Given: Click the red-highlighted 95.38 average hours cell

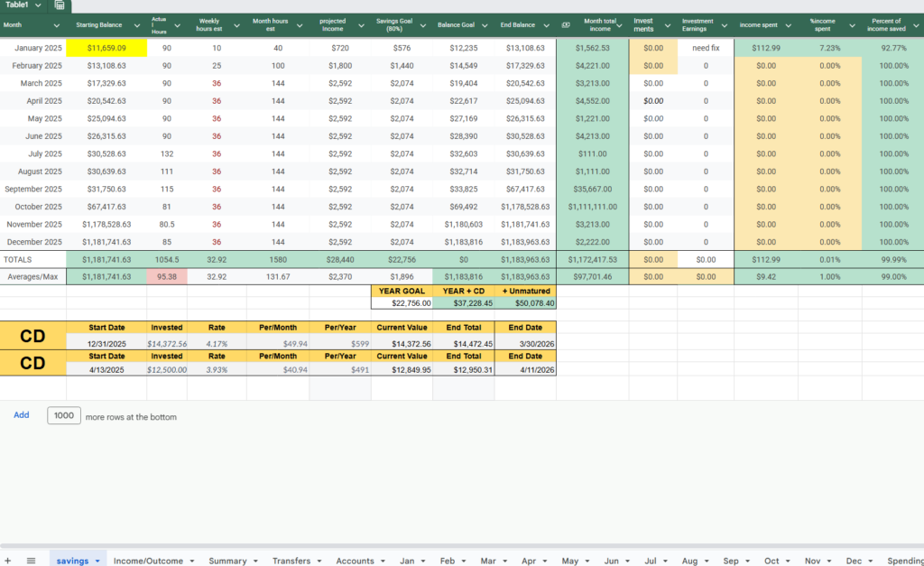Looking at the screenshot, I should [x=166, y=276].
